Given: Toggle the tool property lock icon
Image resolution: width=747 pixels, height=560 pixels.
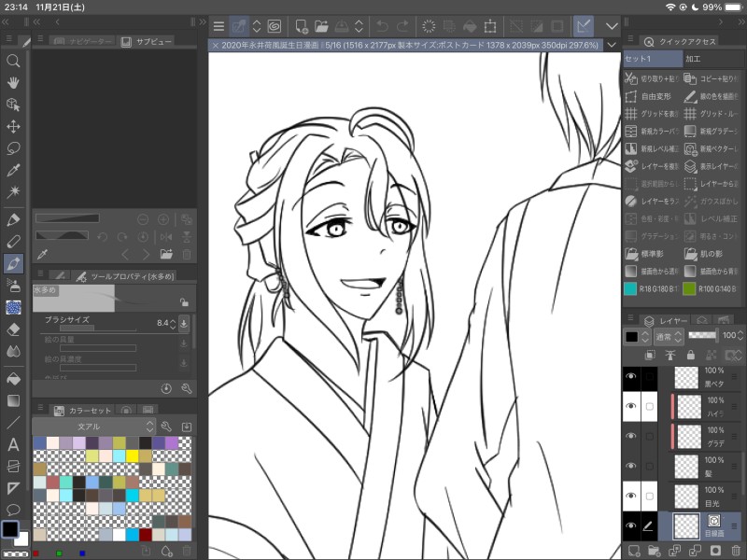Looking at the screenshot, I should pyautogui.click(x=184, y=301).
